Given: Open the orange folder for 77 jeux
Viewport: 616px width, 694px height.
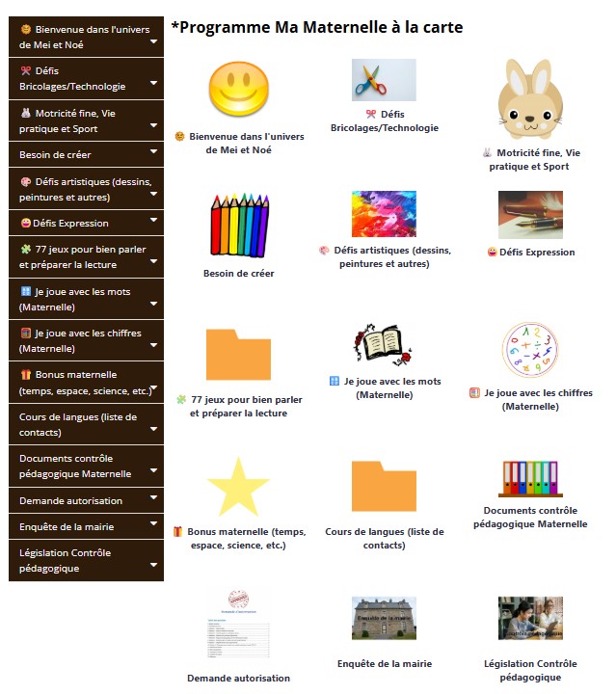Looking at the screenshot, I should 238,355.
